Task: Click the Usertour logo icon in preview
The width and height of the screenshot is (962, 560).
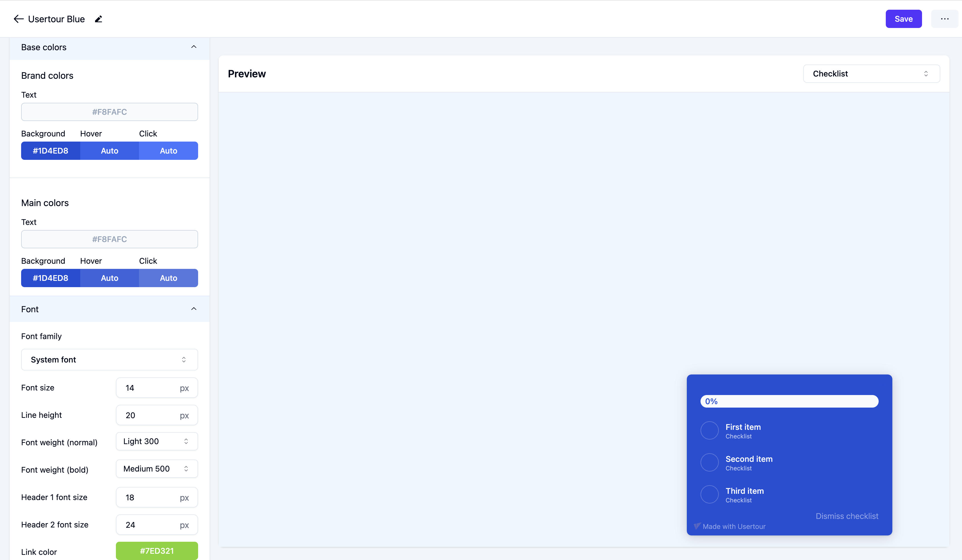Action: [697, 526]
